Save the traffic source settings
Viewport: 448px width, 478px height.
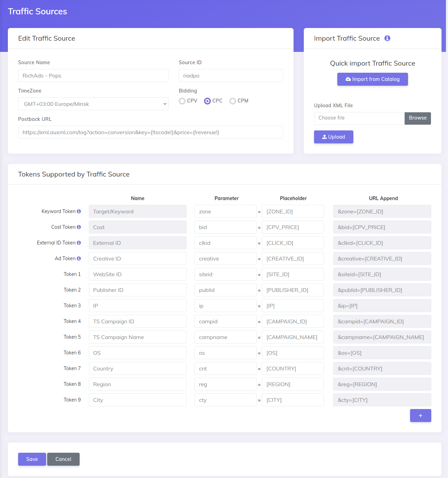tap(32, 459)
